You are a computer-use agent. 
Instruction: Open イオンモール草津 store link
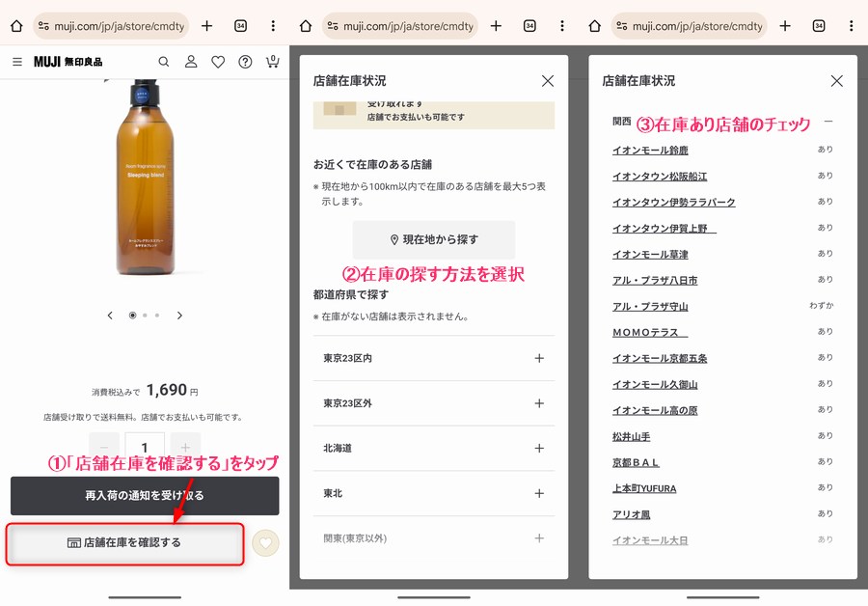tap(650, 254)
